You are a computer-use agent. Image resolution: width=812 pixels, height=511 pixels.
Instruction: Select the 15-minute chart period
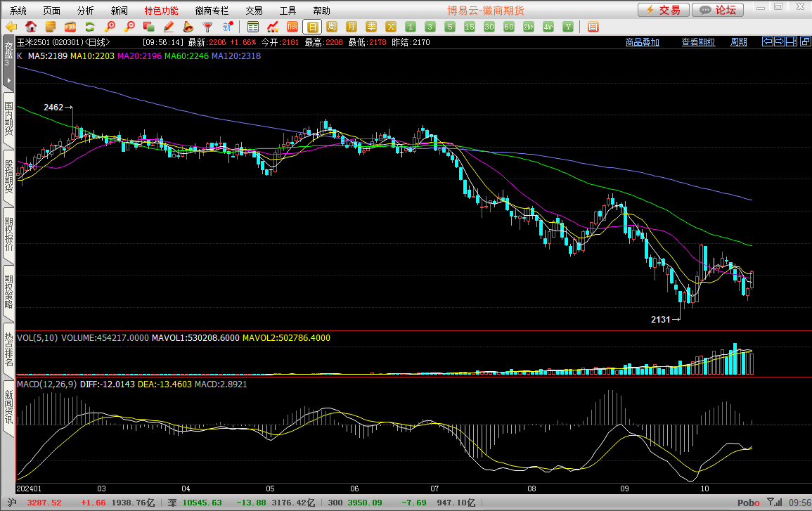pyautogui.click(x=470, y=27)
